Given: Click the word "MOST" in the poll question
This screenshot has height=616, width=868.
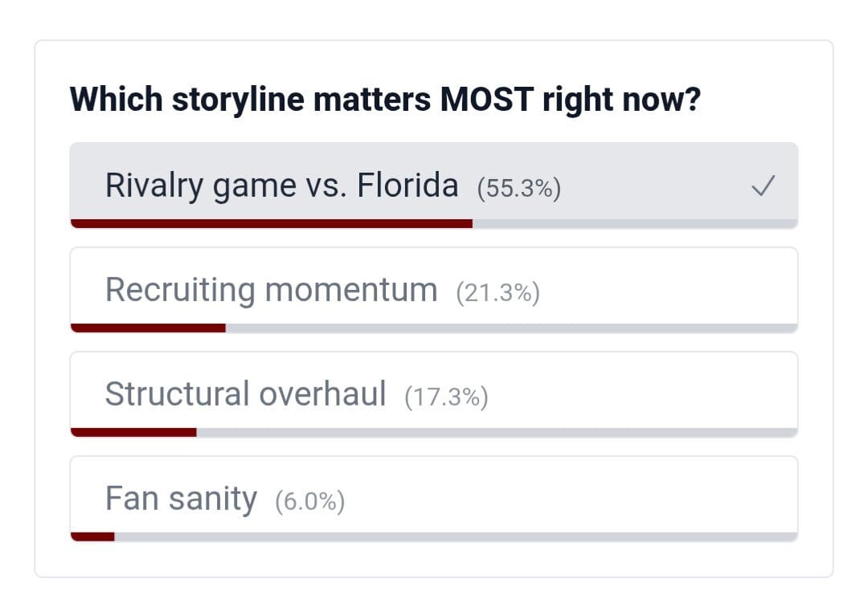Looking at the screenshot, I should point(487,100).
